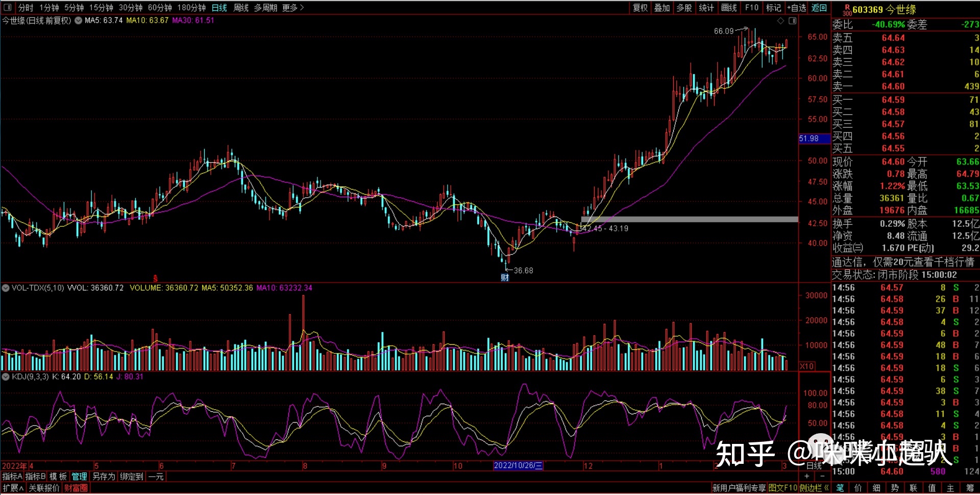Switch to 周线 weekly chart
The height and width of the screenshot is (495, 980).
tap(241, 8)
